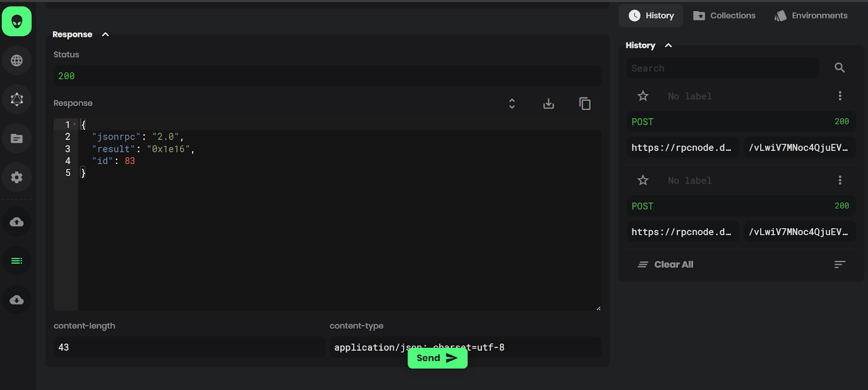Collapse the History section chevron
The image size is (868, 390).
point(668,45)
